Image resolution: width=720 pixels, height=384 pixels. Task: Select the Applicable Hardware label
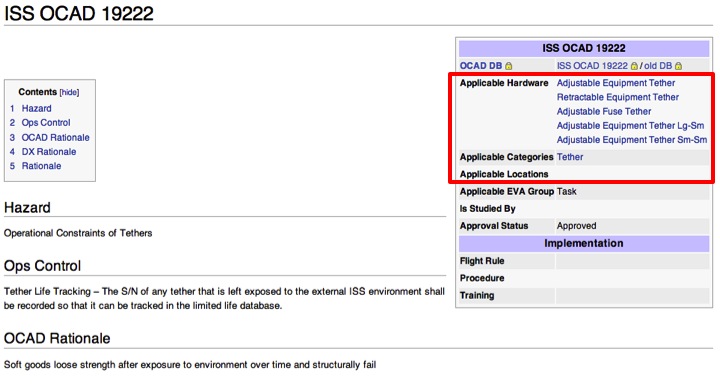(504, 83)
